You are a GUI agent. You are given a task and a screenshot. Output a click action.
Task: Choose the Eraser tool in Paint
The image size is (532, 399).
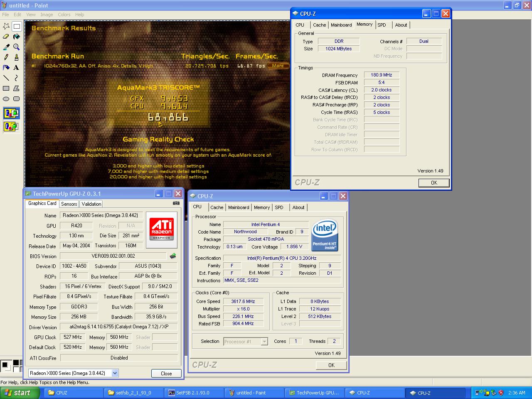coord(6,37)
